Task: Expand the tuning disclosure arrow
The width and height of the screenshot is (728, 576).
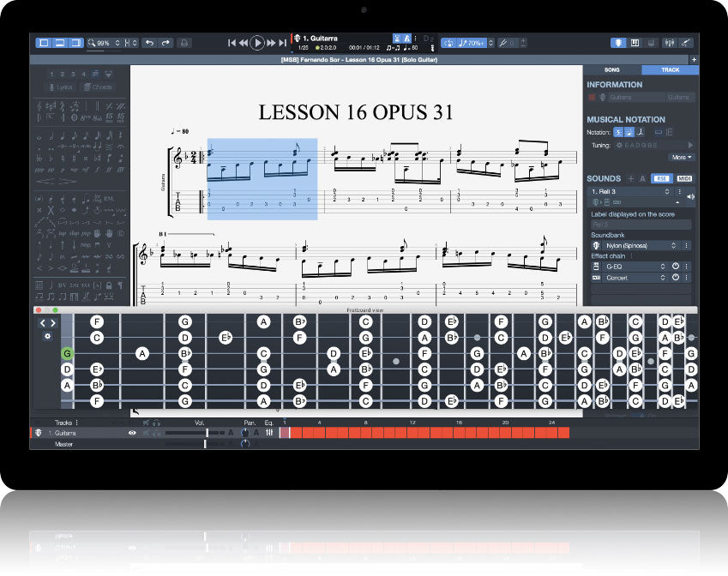Action: tap(690, 145)
